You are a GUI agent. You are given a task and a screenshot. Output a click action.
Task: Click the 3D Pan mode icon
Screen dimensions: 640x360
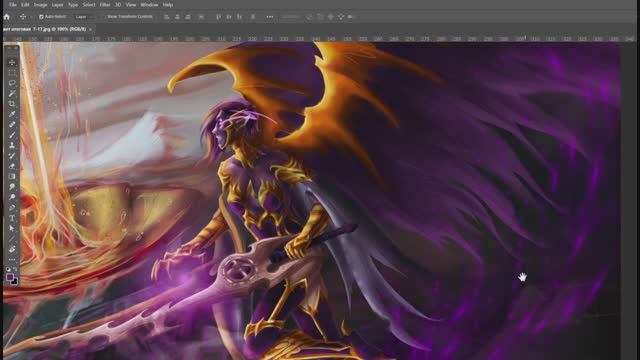330,17
